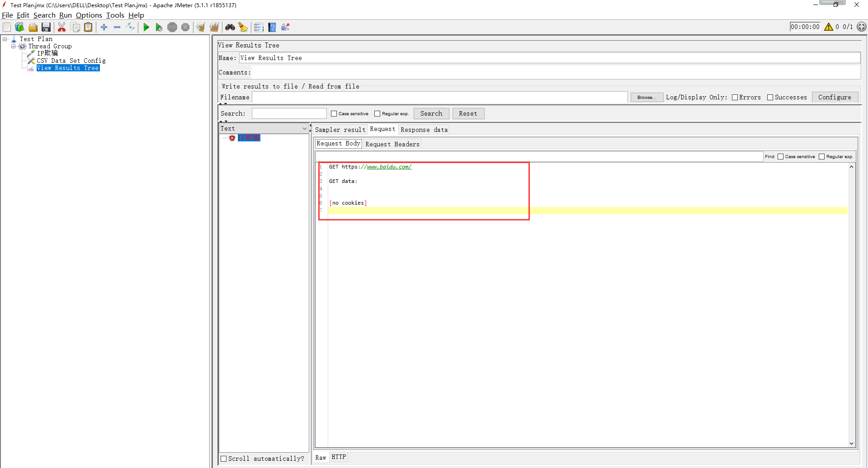Viewport: 868px width, 468px height.
Task: Click the Expand All plus icon
Action: point(104,27)
